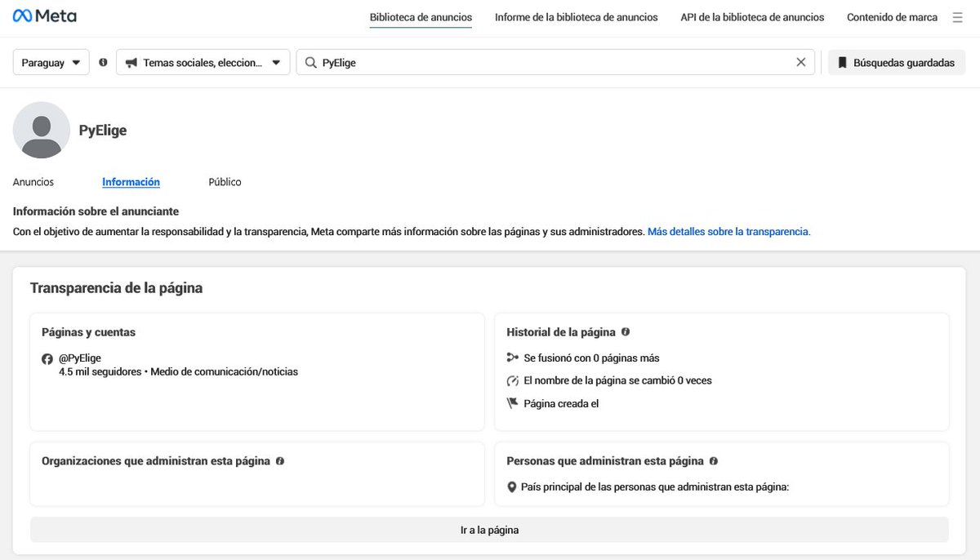The width and height of the screenshot is (980, 560).
Task: Click info icon beside Historial de la página
Action: tap(626, 332)
